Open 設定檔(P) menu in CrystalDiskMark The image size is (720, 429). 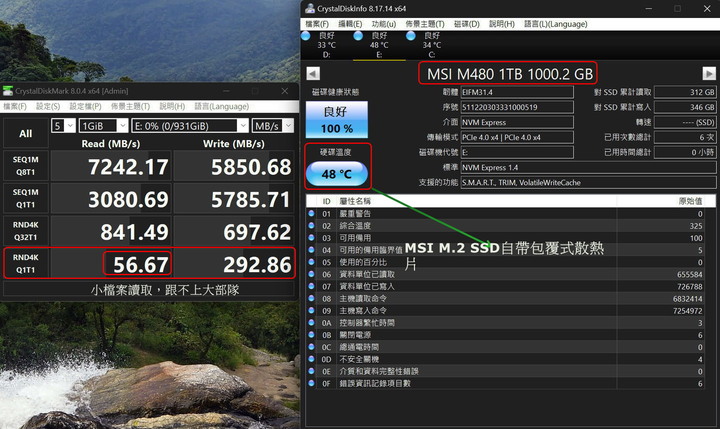pos(85,106)
